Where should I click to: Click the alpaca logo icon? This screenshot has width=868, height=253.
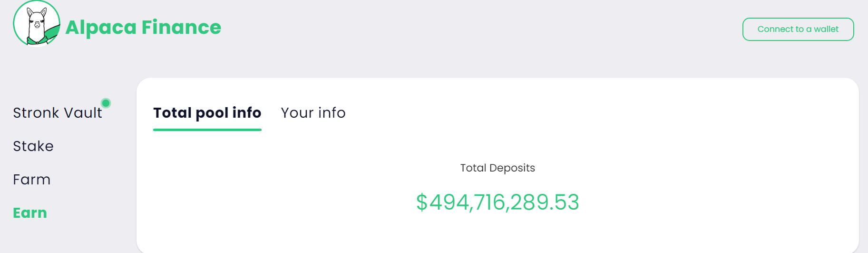point(37,24)
